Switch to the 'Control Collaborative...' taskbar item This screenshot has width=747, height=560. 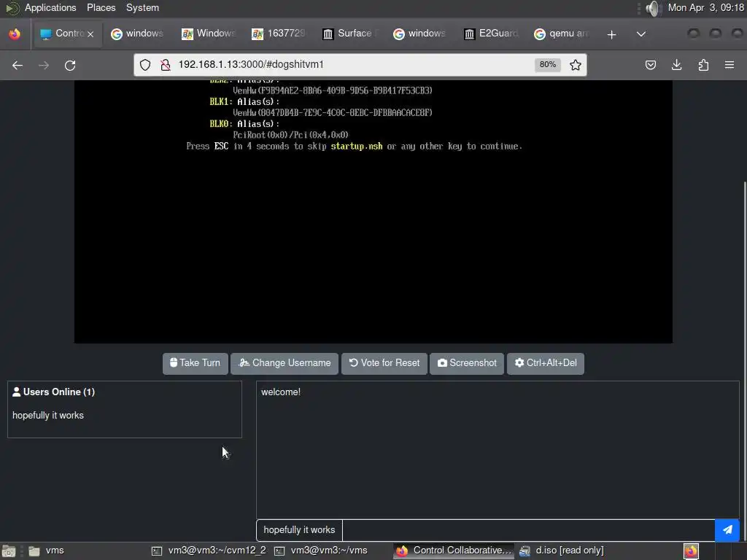coord(454,551)
